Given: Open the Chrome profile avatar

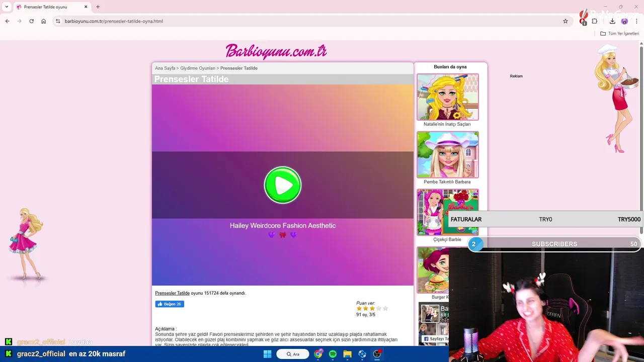Looking at the screenshot, I should tap(624, 21).
